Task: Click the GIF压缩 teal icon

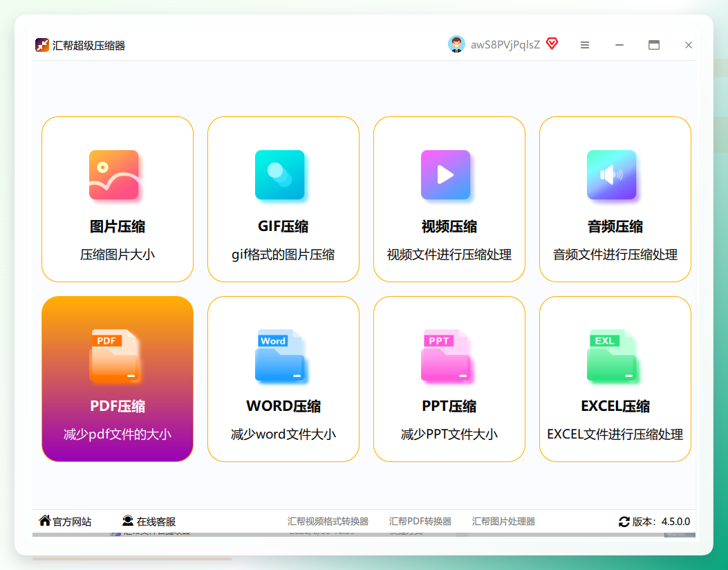Action: (279, 175)
